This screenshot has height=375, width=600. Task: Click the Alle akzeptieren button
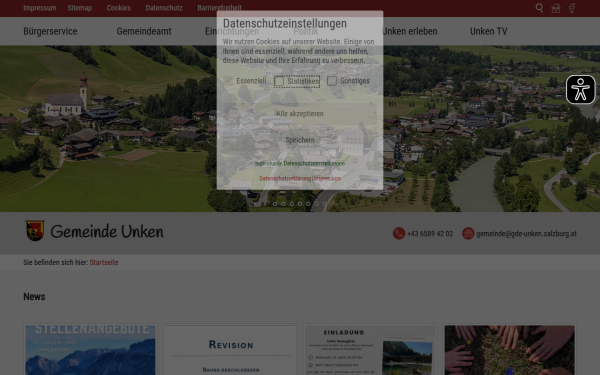click(300, 114)
